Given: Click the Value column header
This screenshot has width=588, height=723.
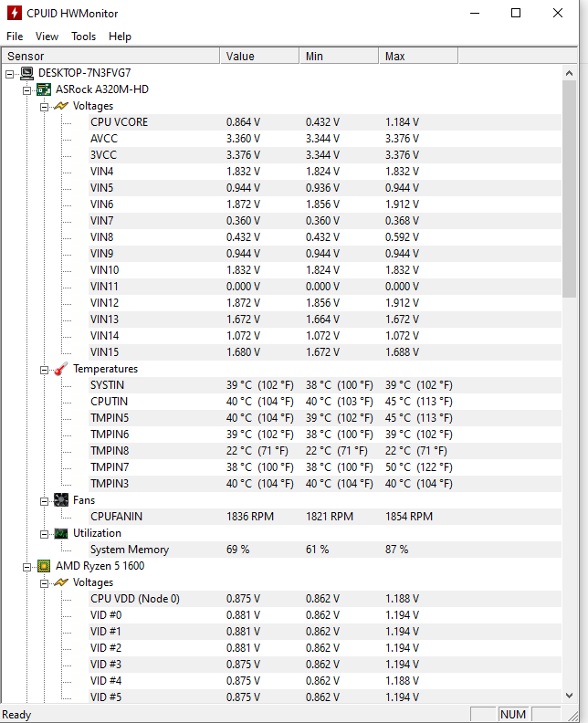Looking at the screenshot, I should pos(259,57).
